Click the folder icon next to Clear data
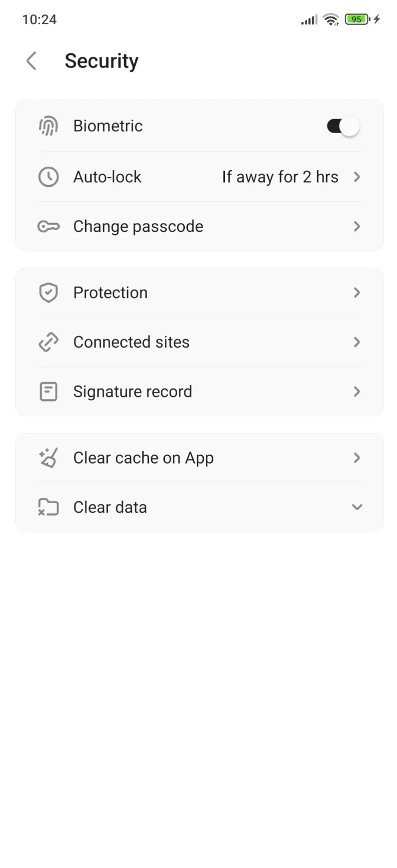397x868 pixels. pos(48,507)
